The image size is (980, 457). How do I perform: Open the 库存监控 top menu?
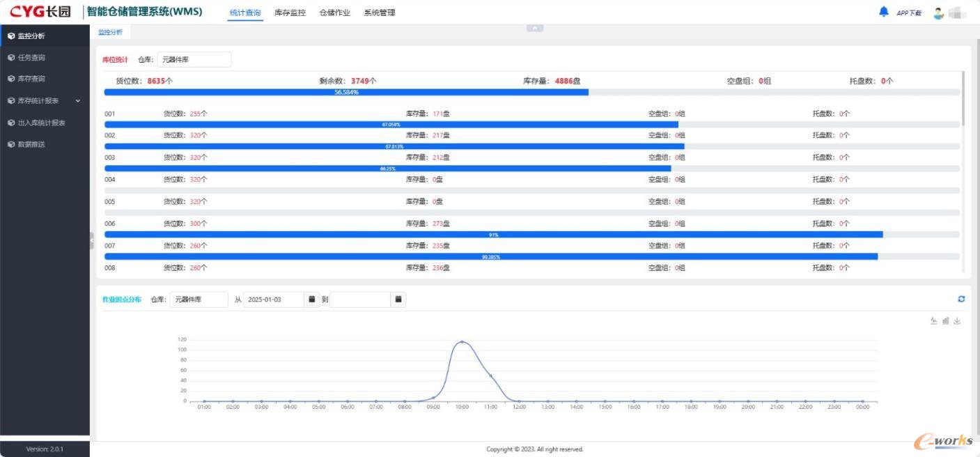pos(290,13)
